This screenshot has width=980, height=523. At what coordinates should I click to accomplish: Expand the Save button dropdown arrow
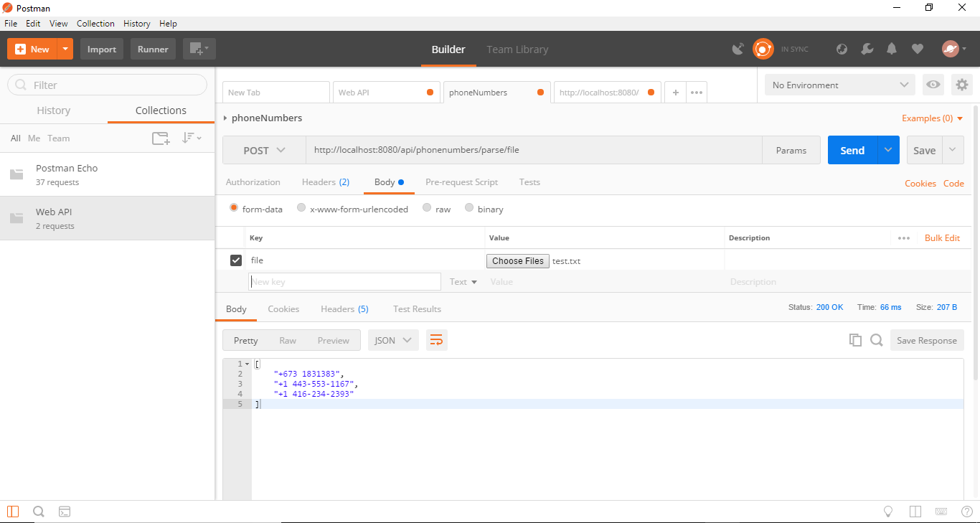[953, 150]
